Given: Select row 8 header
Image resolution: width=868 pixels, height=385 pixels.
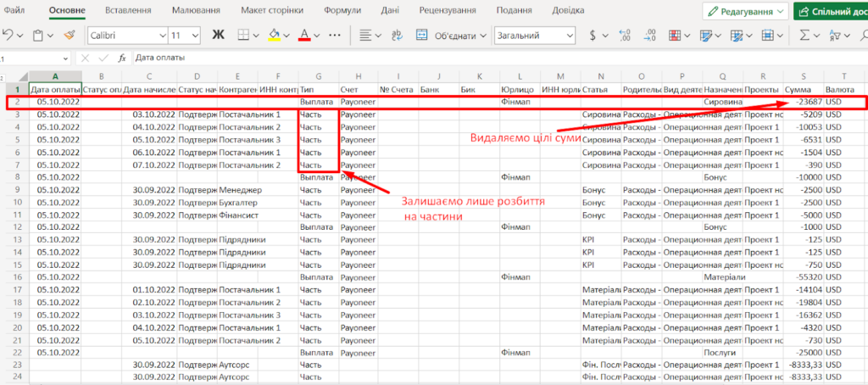Looking at the screenshot, I should pos(17,178).
